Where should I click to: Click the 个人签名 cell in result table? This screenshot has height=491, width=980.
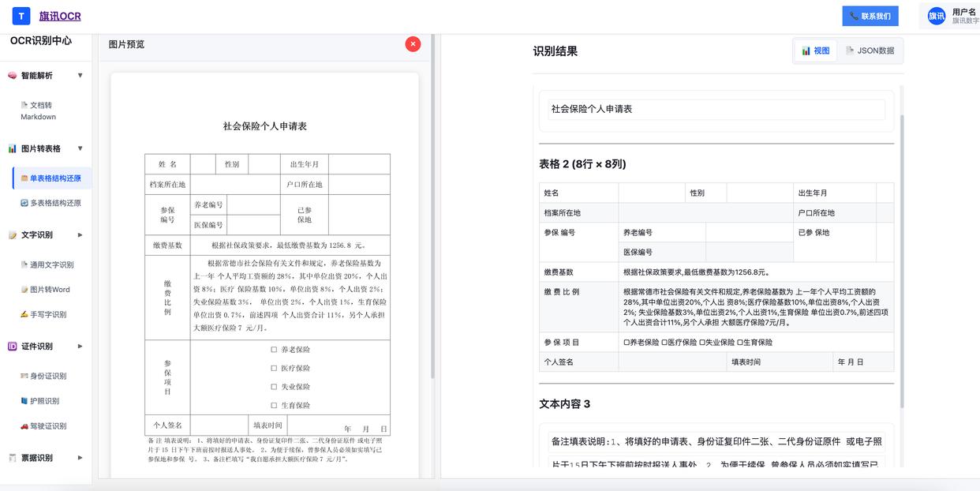[579, 362]
